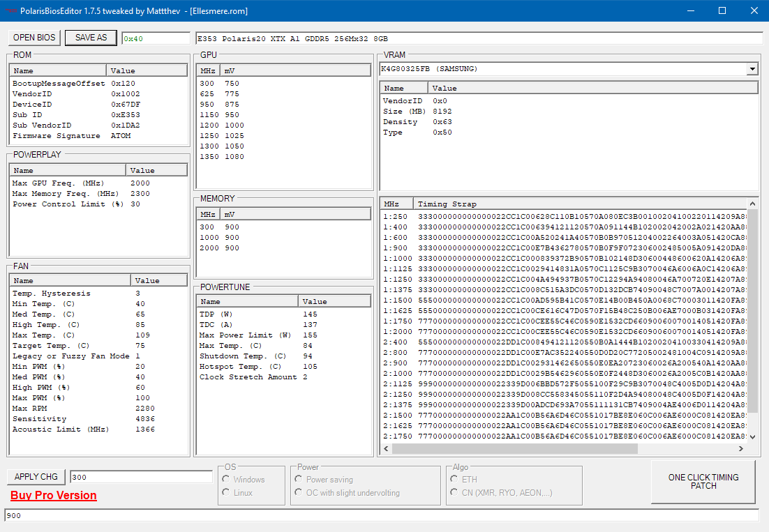
Task: Select the TDP (W) powertune row
Action: click(283, 314)
